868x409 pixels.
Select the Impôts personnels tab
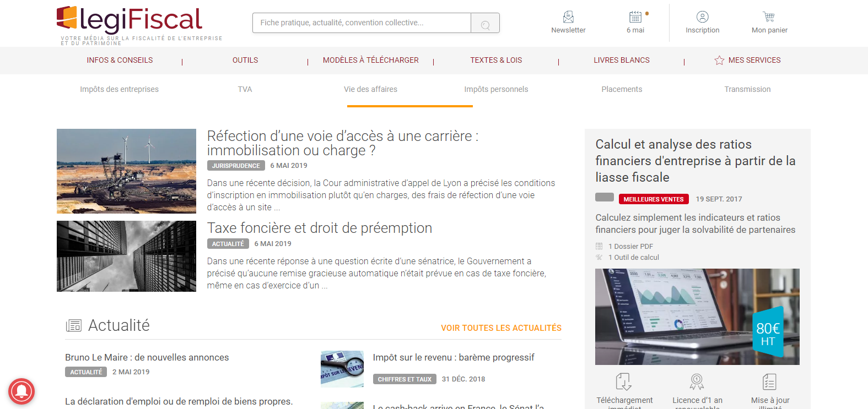click(496, 89)
